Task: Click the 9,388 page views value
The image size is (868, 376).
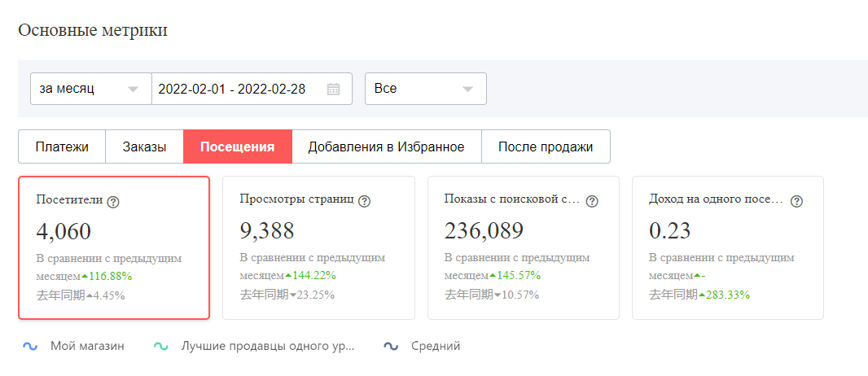Action: point(267,232)
